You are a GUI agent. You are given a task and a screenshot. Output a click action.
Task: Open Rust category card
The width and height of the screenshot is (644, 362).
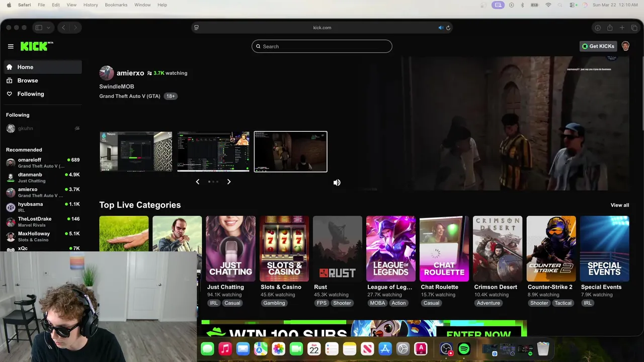[x=338, y=249]
